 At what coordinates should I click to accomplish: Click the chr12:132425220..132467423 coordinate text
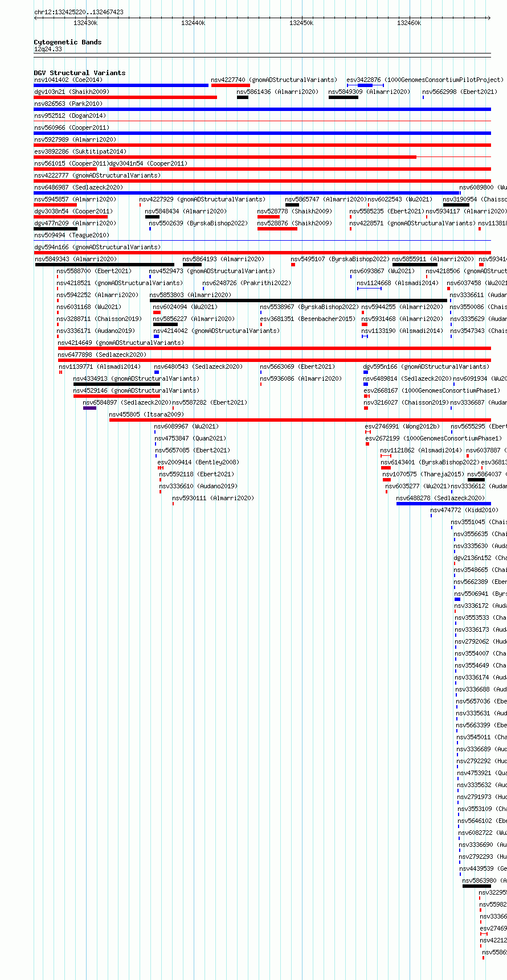(79, 12)
